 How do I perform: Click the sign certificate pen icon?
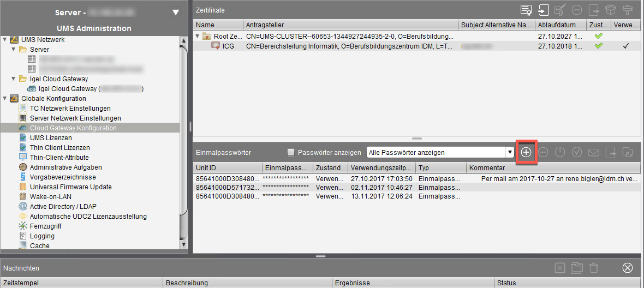tap(559, 9)
